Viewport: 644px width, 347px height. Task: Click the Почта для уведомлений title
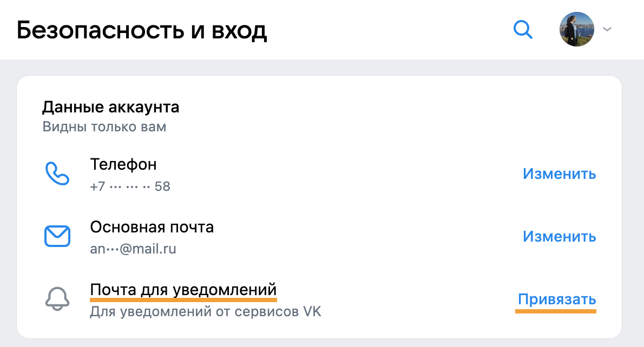(x=183, y=290)
